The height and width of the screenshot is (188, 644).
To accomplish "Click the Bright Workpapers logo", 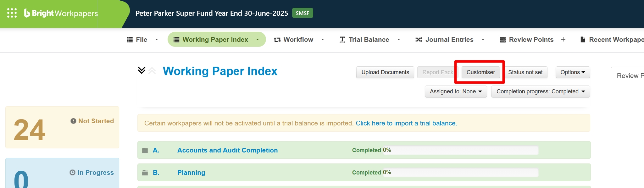I will pos(61,13).
